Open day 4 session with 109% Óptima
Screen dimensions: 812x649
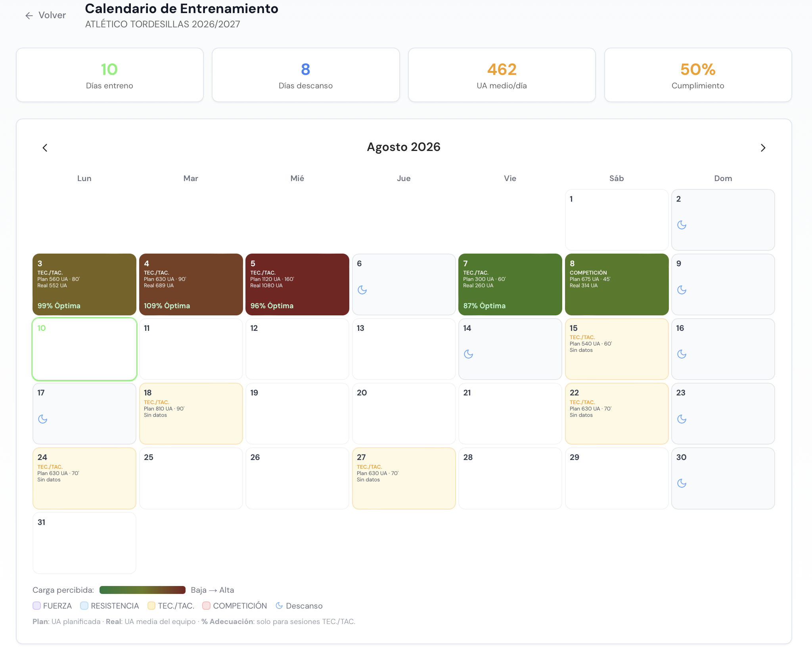[191, 284]
